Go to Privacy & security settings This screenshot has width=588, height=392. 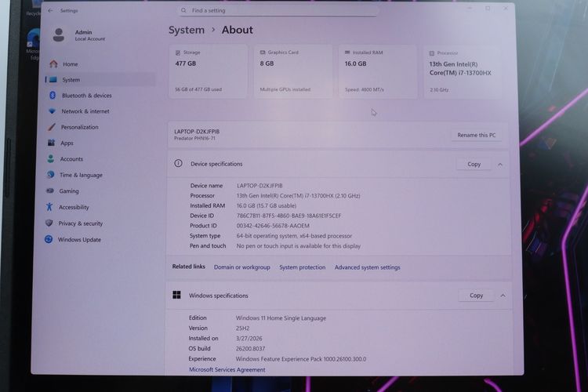tap(82, 223)
